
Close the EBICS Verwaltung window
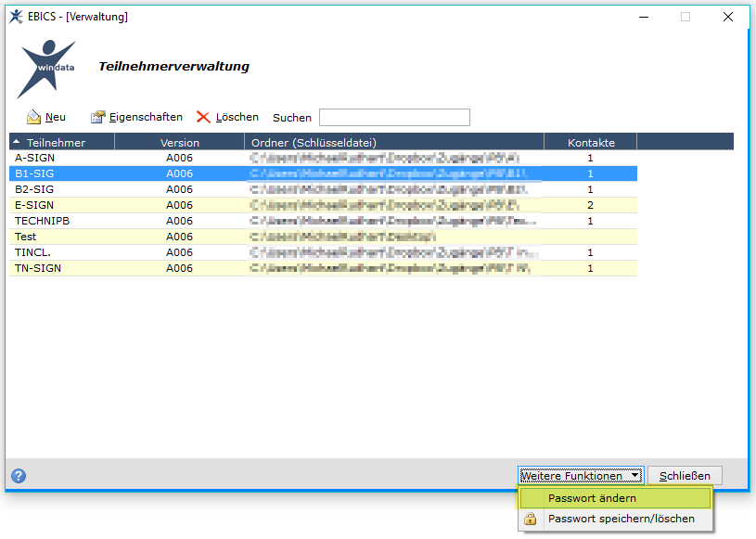tap(728, 17)
